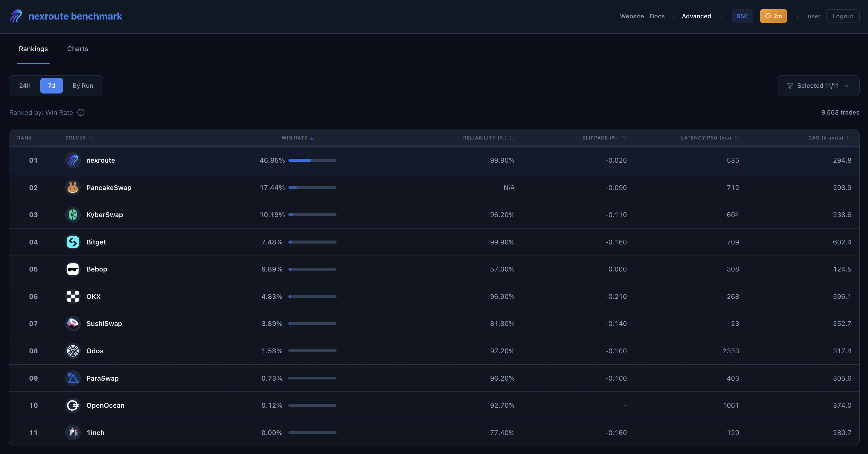Click ParaSwap's 0.73% win rate
Image resolution: width=868 pixels, height=454 pixels.
coord(272,378)
